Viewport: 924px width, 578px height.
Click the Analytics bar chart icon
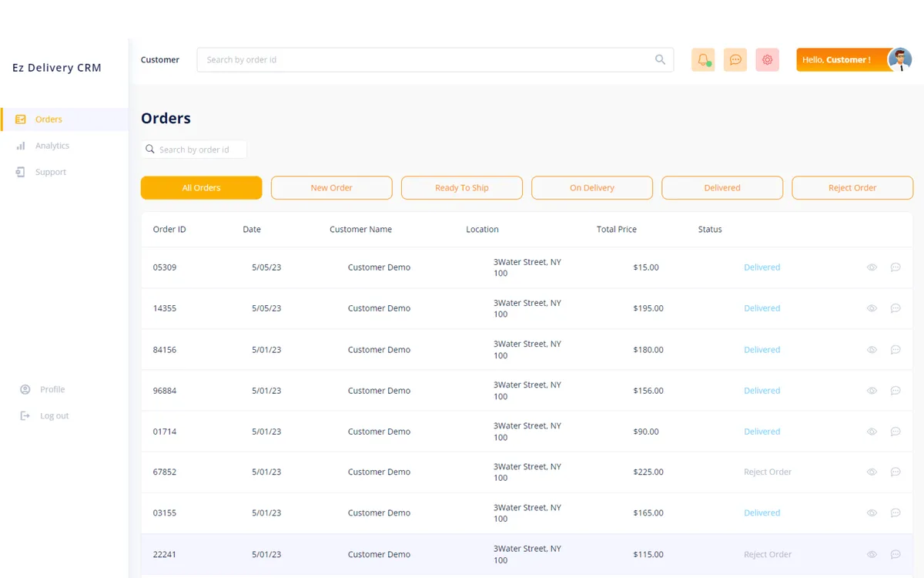21,146
